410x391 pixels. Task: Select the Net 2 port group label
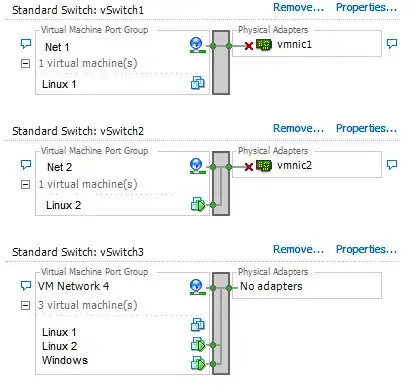[60, 167]
